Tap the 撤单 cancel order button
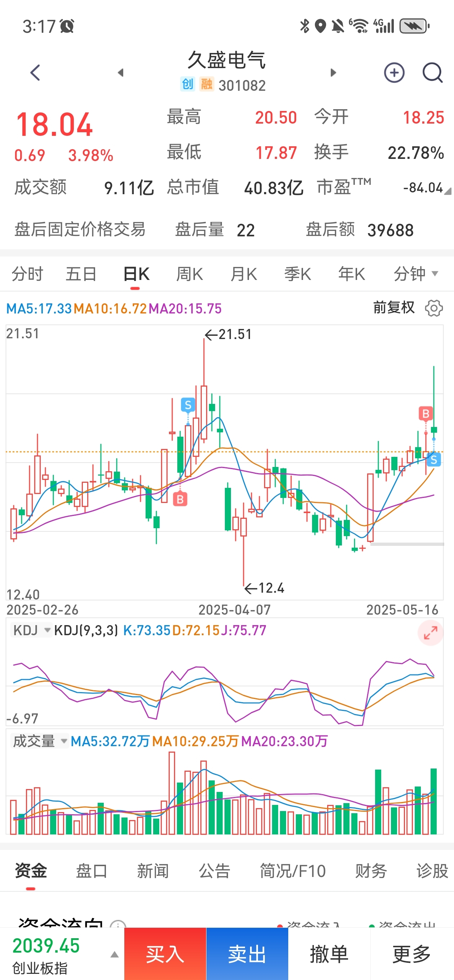The height and width of the screenshot is (980, 454). click(x=329, y=954)
